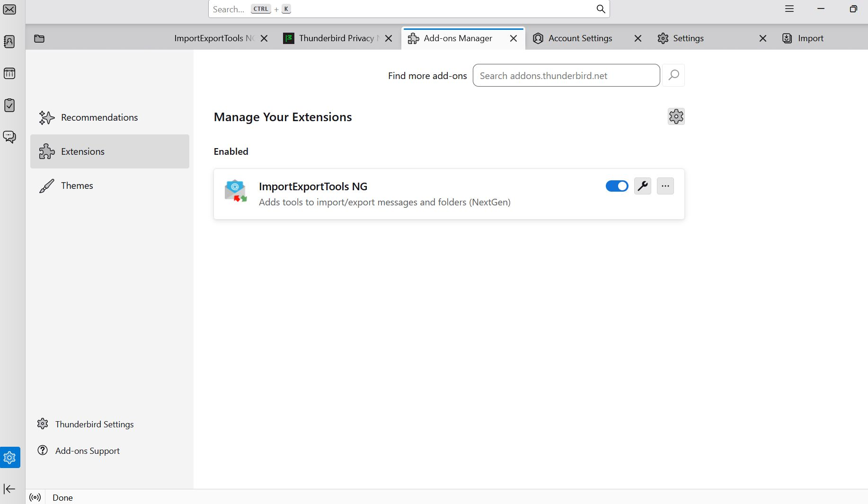This screenshot has width=868, height=504.
Task: Select the Extensions category
Action: [x=110, y=151]
